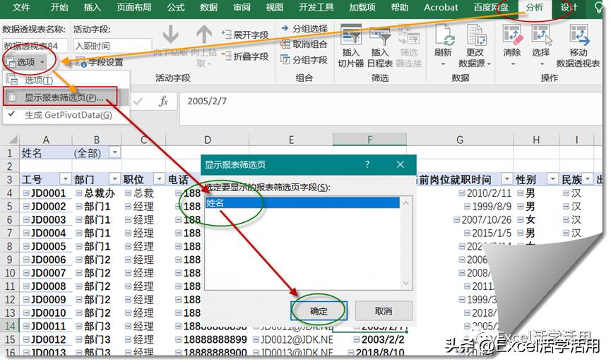Select column header A
The height and width of the screenshot is (364, 611).
click(x=46, y=140)
